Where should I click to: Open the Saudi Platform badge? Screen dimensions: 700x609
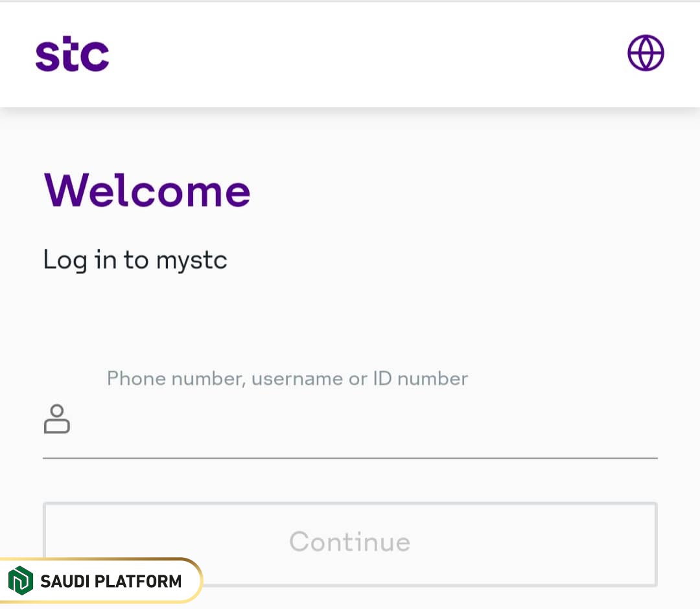click(100, 580)
